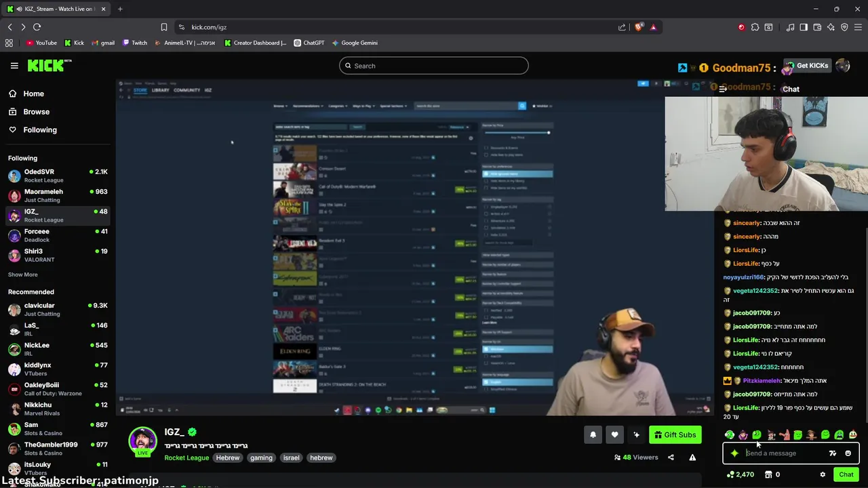The height and width of the screenshot is (488, 868).
Task: Open Maorameleh's channel in Following list
Action: [58, 195]
